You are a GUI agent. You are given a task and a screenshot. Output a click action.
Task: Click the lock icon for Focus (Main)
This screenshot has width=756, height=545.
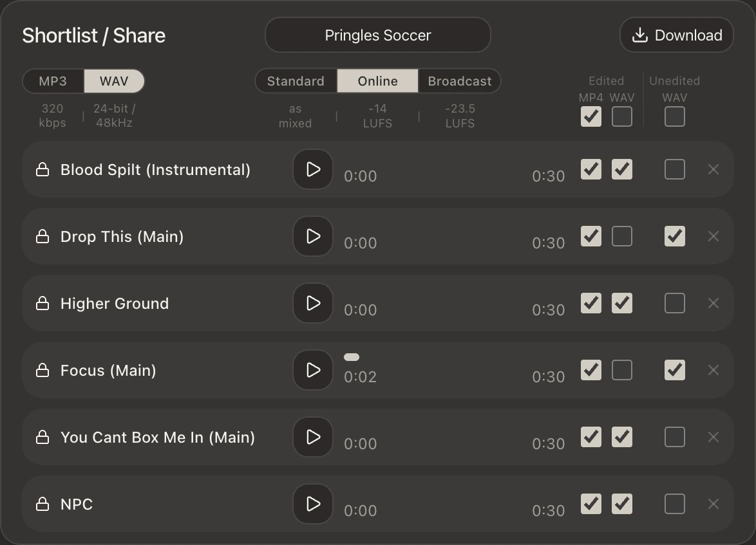click(43, 370)
